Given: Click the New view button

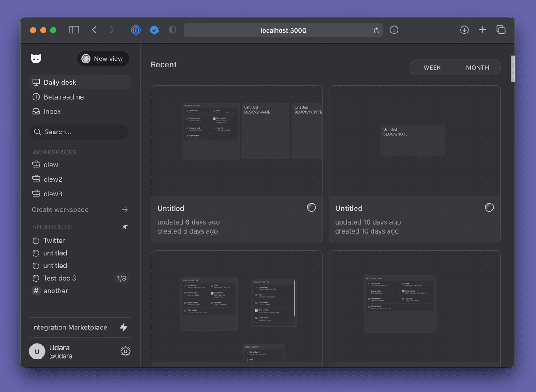Looking at the screenshot, I should pyautogui.click(x=103, y=58).
